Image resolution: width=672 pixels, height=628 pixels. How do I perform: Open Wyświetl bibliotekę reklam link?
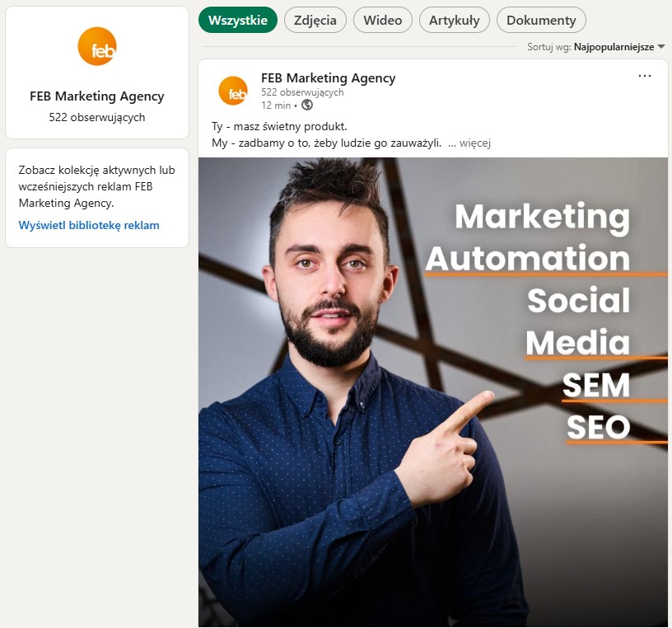(89, 225)
